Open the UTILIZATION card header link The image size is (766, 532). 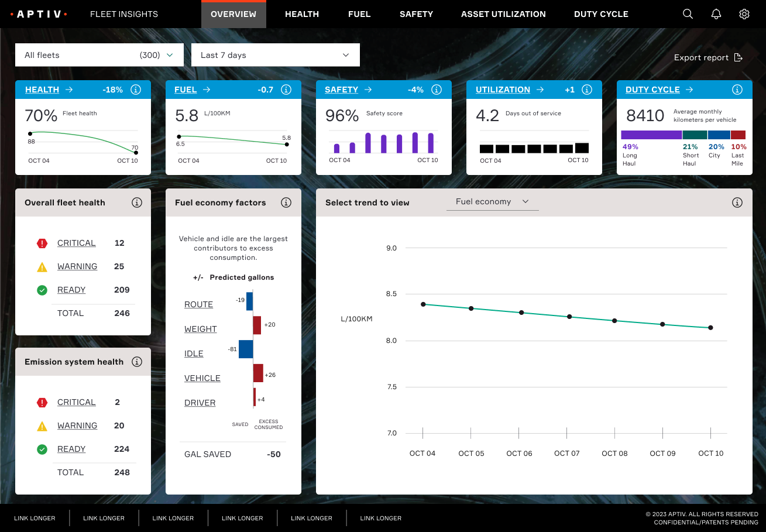503,90
